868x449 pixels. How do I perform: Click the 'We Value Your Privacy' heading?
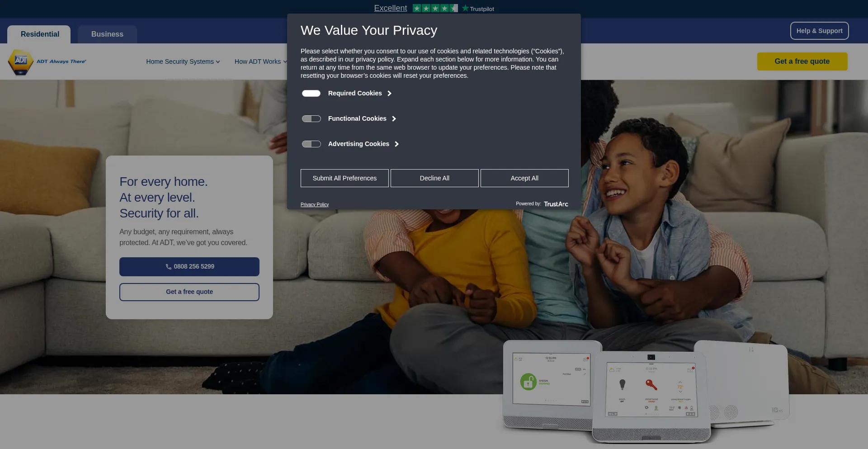[369, 30]
